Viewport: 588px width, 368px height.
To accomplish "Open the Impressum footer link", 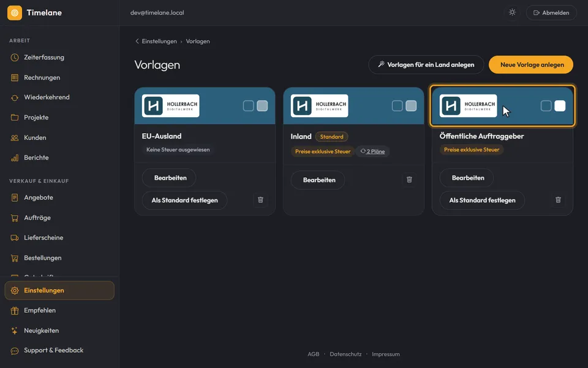I will [x=386, y=354].
